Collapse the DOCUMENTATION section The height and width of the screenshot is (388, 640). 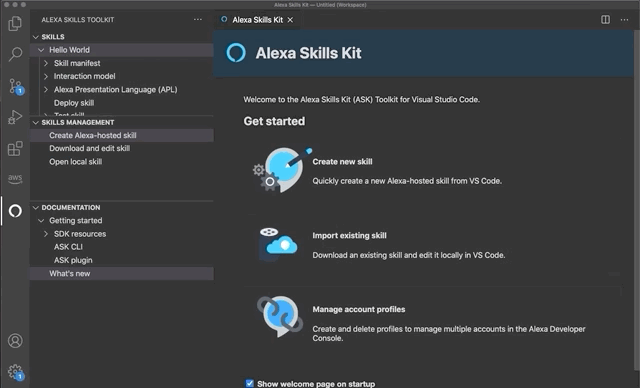pos(36,208)
